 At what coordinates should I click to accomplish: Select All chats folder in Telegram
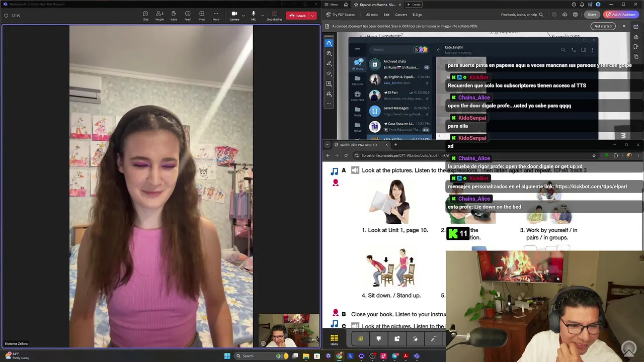pos(357,64)
